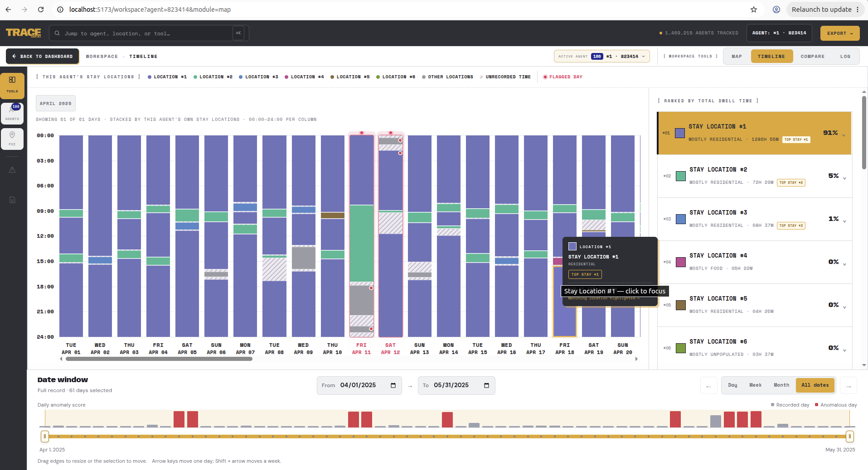The image size is (868, 470).
Task: Click the warning triangle sidebar icon
Action: click(12, 170)
